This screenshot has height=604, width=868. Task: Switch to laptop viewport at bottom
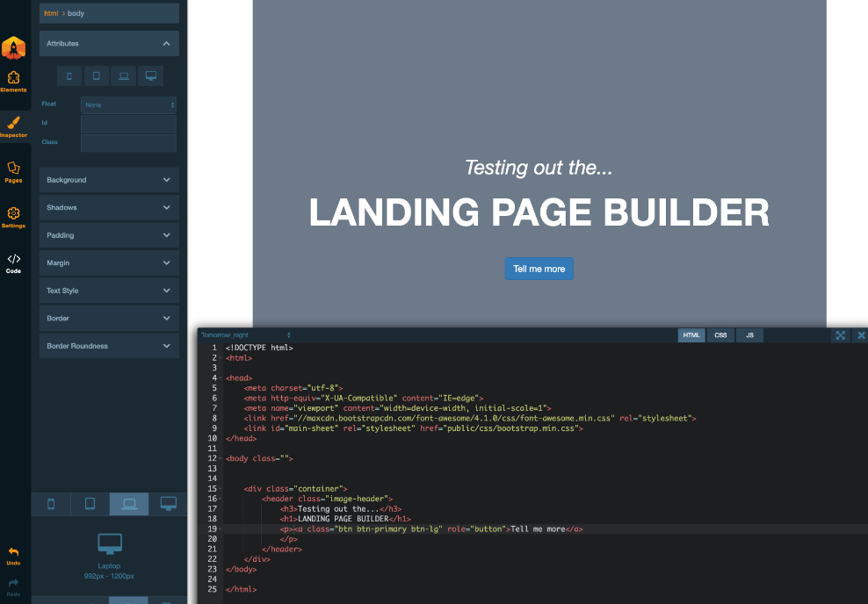pos(129,504)
